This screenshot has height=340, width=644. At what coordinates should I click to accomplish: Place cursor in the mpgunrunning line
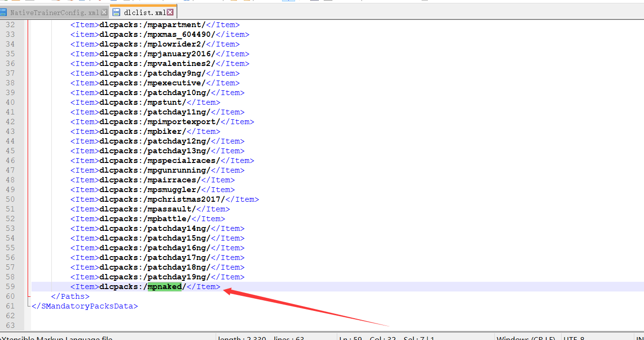pyautogui.click(x=157, y=170)
